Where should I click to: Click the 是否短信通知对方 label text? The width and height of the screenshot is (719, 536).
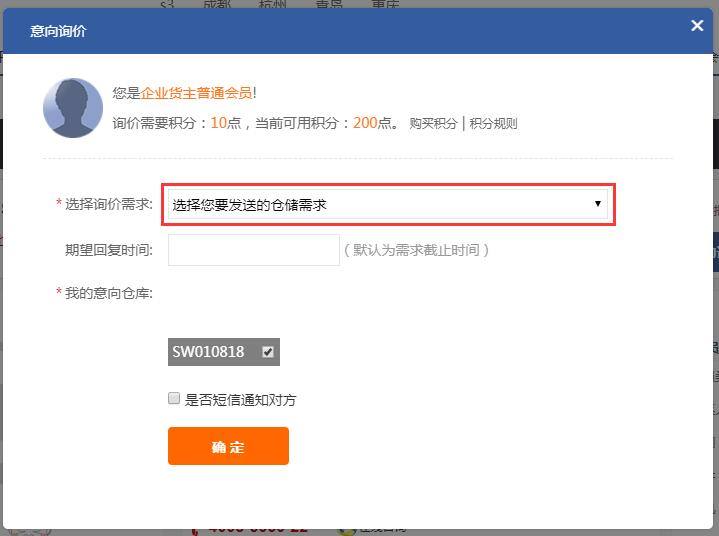click(240, 400)
